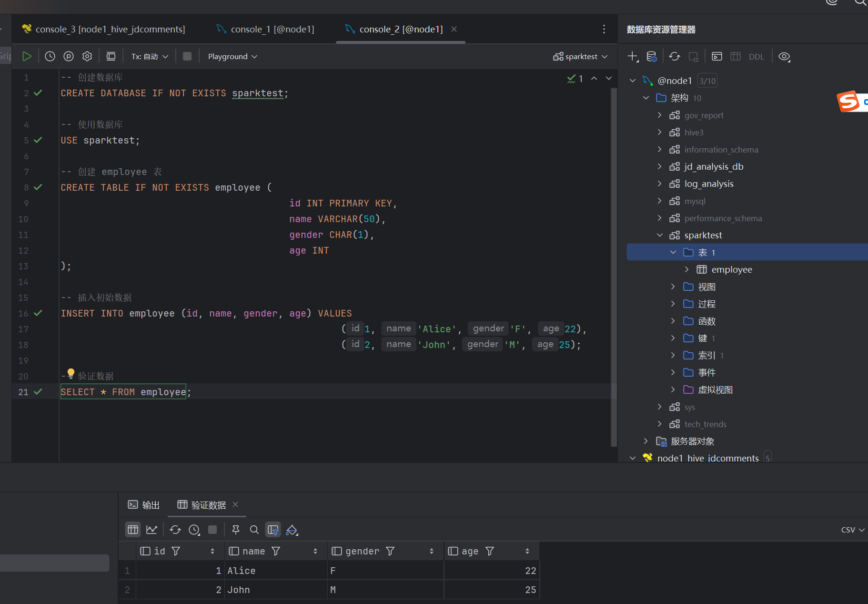Expand the jd_analysis_db schema node

pyautogui.click(x=659, y=166)
